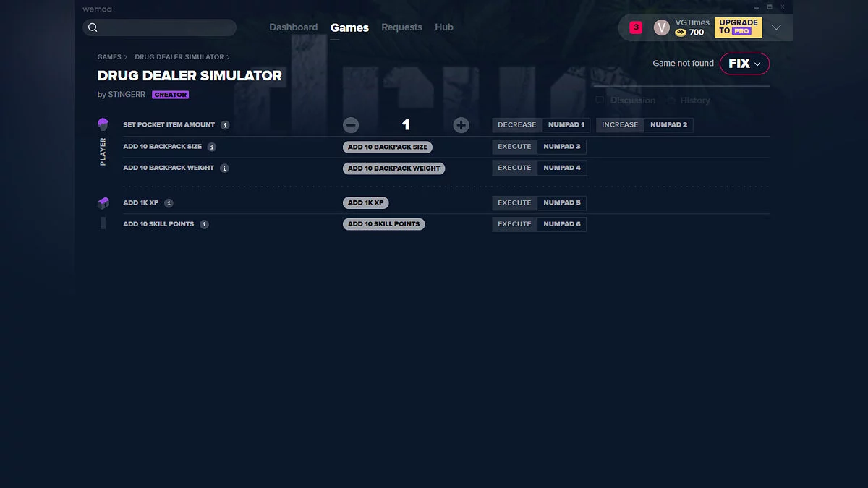Click the info icon next to Add 10 Backpack Weight
868x488 pixels.
(x=224, y=168)
